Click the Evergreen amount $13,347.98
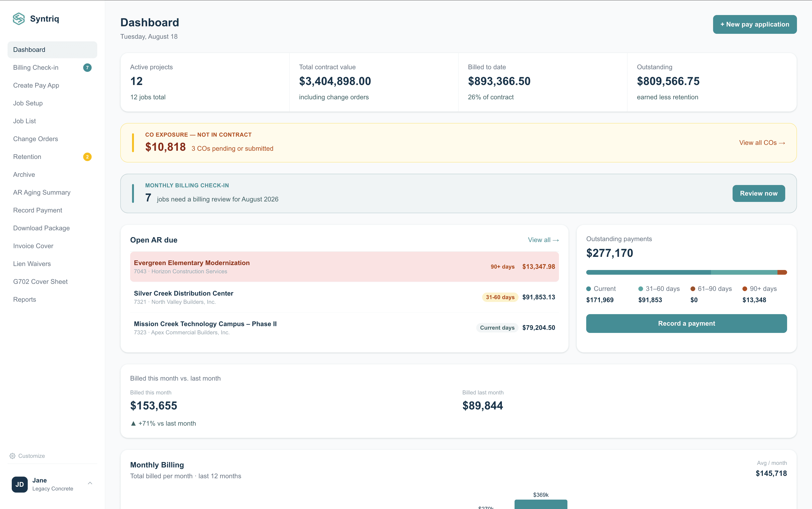The image size is (812, 509). tap(539, 267)
